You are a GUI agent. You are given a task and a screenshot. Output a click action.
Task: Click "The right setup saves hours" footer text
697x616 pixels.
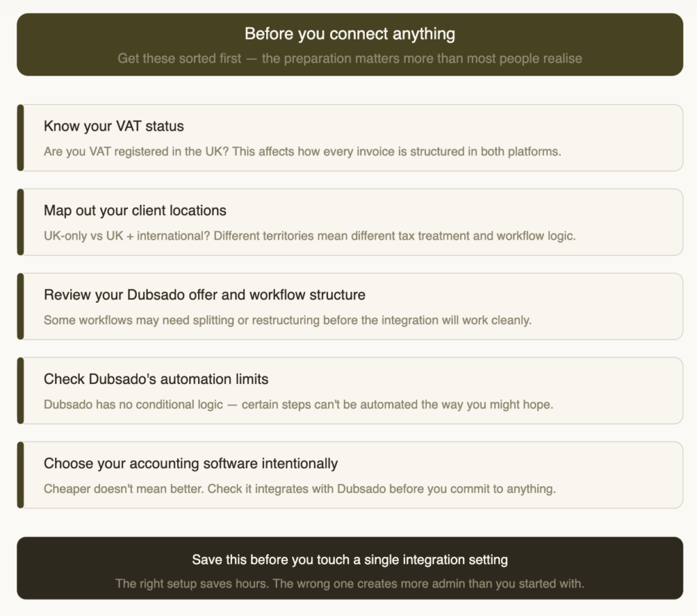[x=349, y=583]
